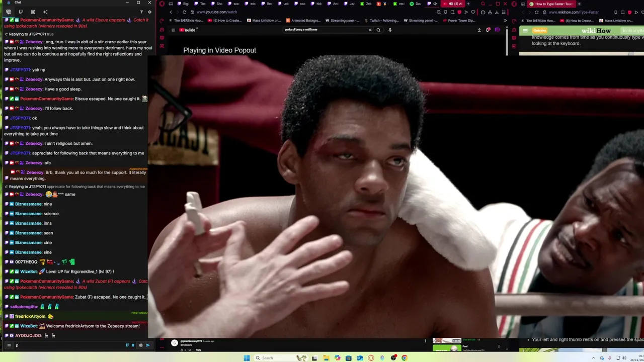The image size is (644, 362).
Task: Clear the YouTube search query
Action: (370, 30)
